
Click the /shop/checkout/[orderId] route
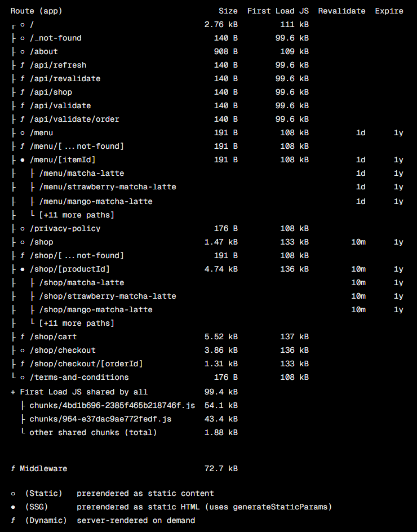pyautogui.click(x=87, y=364)
